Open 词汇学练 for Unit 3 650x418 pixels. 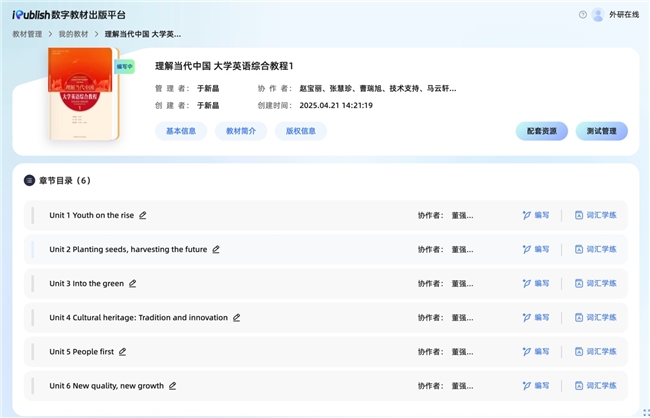pos(596,284)
